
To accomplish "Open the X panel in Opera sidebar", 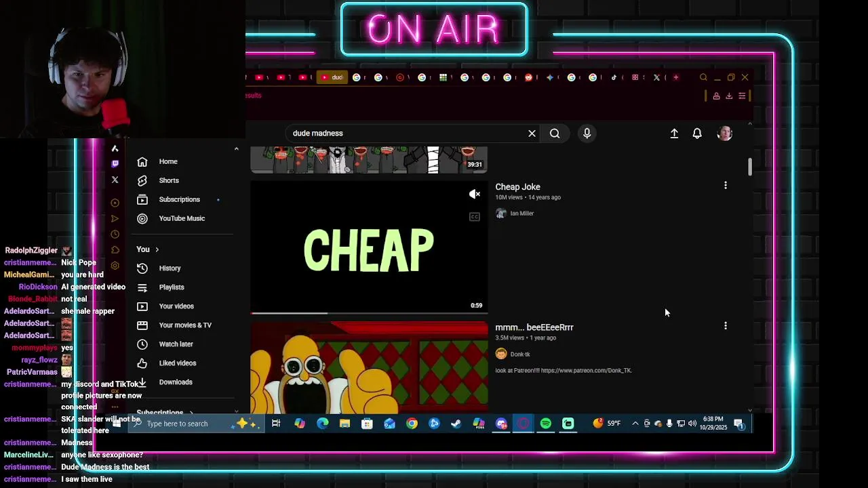I will 115,180.
